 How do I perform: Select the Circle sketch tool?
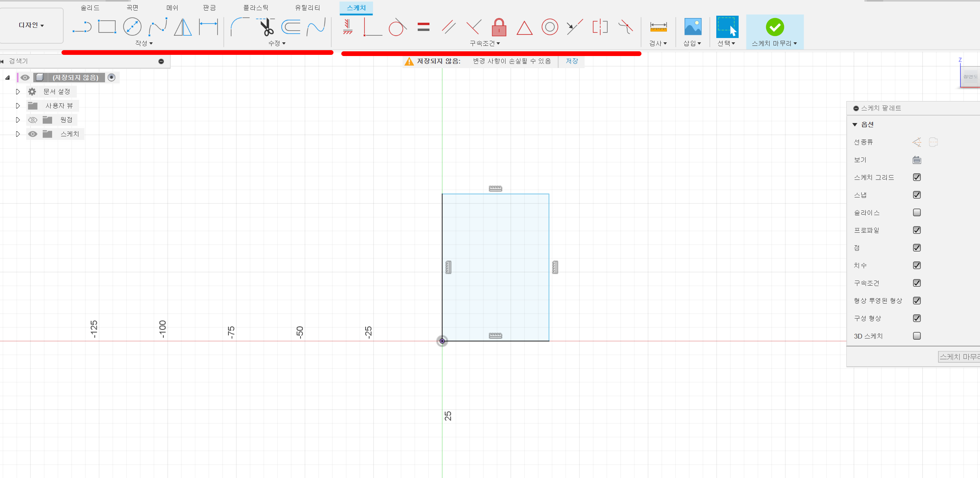click(132, 27)
